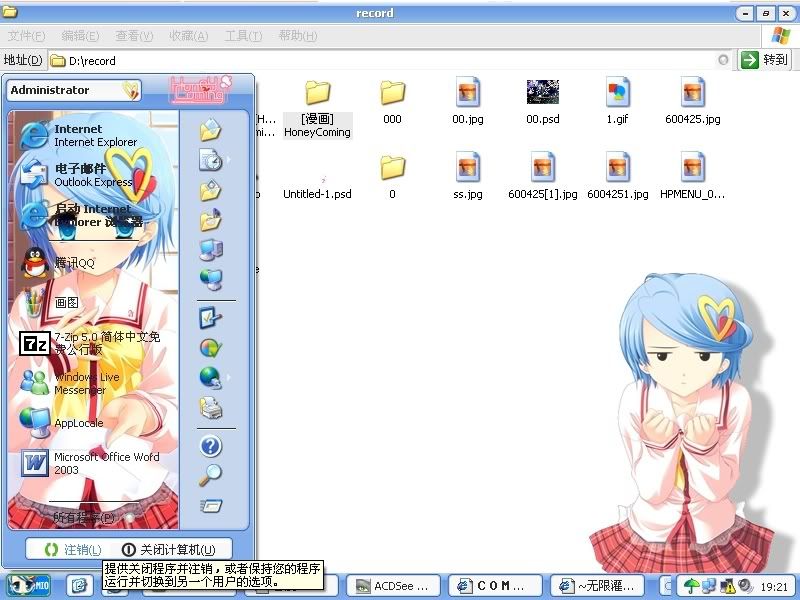Select 600425.jpg file
Image resolution: width=800 pixels, height=600 pixels.
pos(692,102)
